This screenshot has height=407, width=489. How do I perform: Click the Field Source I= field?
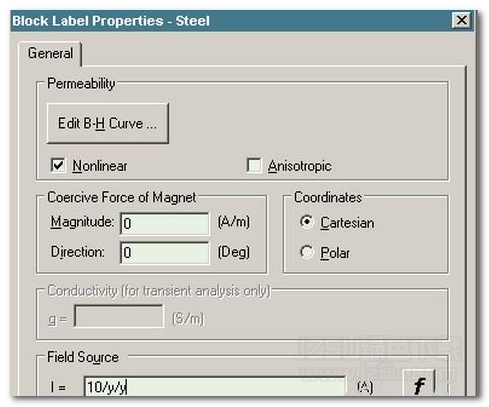tap(215, 386)
